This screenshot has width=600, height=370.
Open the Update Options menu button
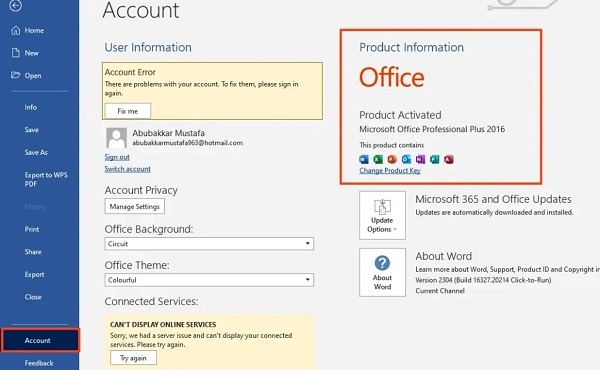click(382, 215)
